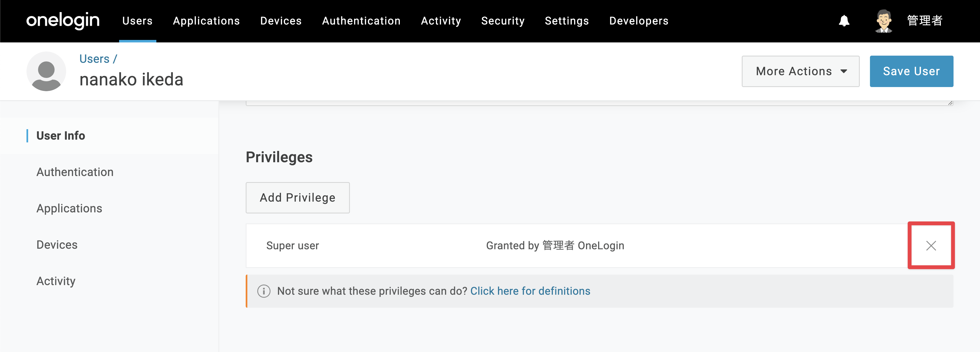Open Click here for definitions link
Screen dimensions: 980x352
[530, 291]
